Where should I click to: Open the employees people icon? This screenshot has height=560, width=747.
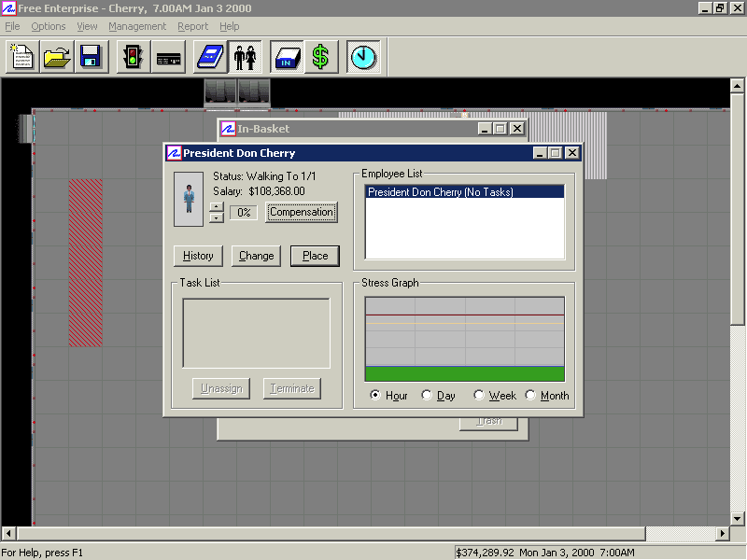[x=246, y=57]
